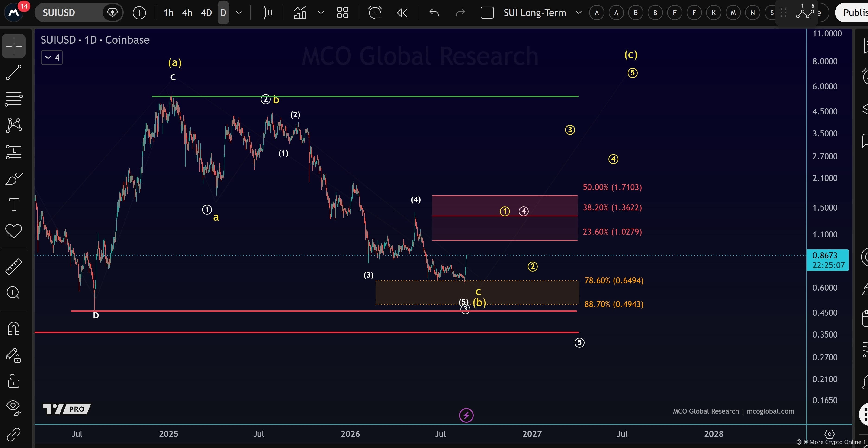This screenshot has height=448, width=868.
Task: Select the trend line drawing tool
Action: coord(14,72)
